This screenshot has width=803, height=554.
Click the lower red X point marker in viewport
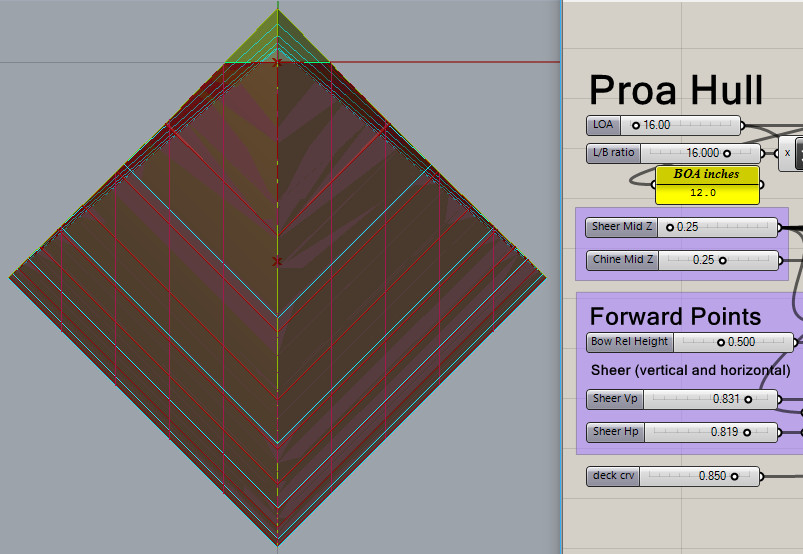pos(277,262)
